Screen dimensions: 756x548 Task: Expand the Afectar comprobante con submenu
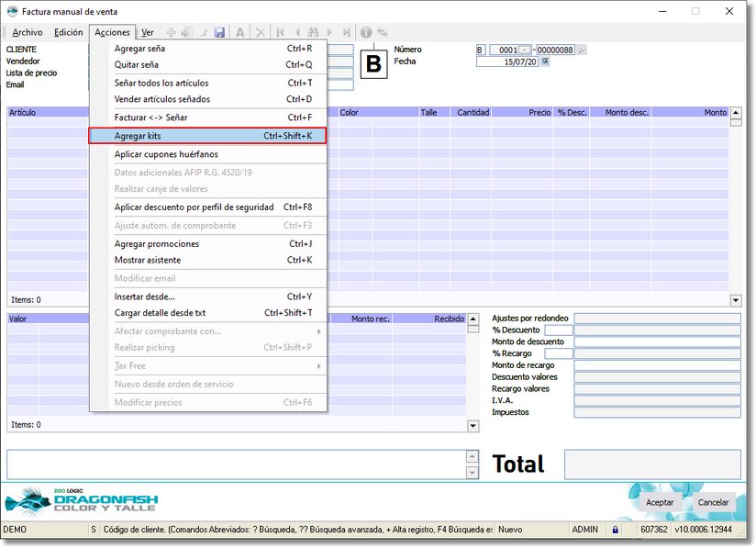click(318, 331)
